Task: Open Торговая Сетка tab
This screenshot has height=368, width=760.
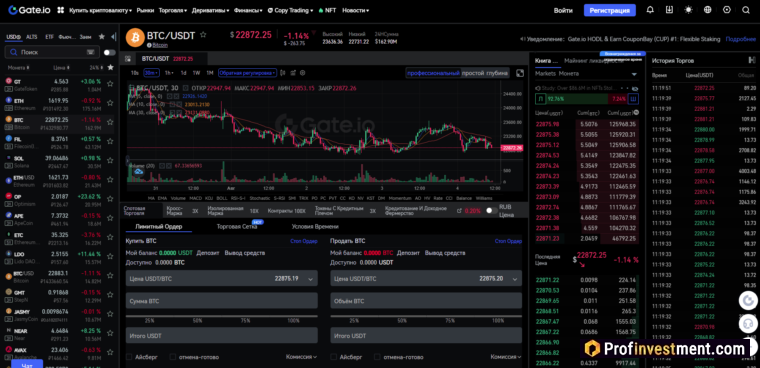Action: pos(237,226)
